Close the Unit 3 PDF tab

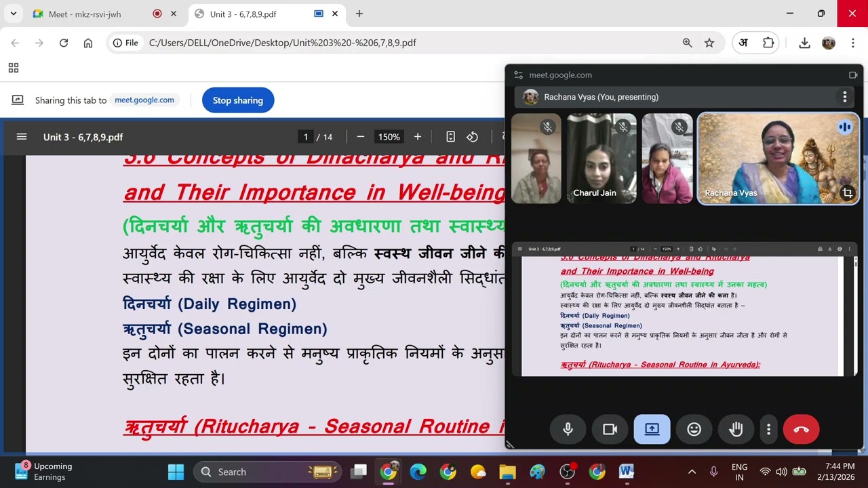[x=335, y=14]
